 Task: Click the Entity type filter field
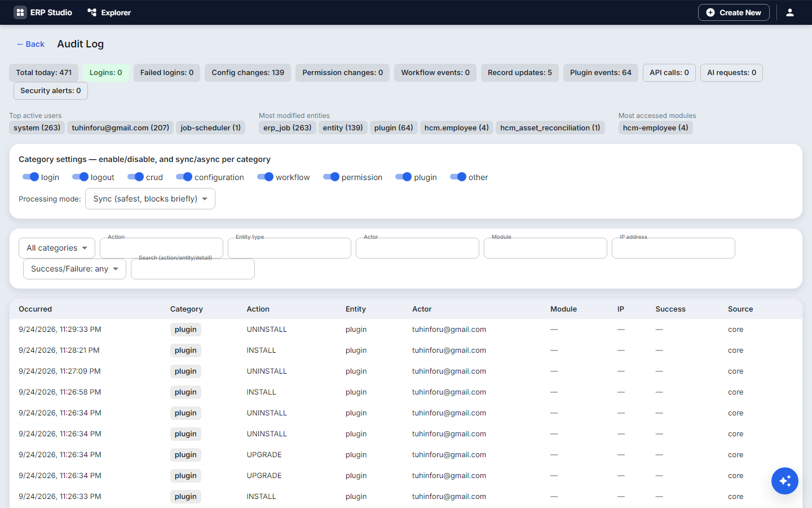(x=289, y=248)
